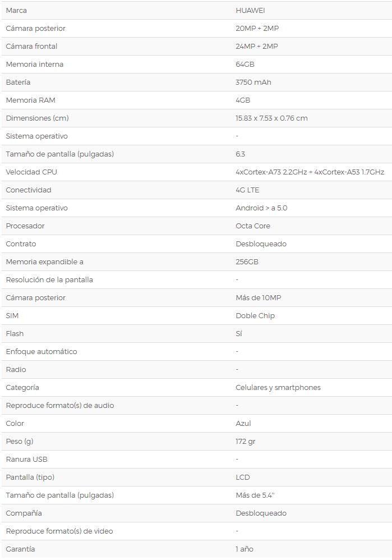Click the Celulares y smartphones category text
The width and height of the screenshot is (392, 560).
(278, 388)
